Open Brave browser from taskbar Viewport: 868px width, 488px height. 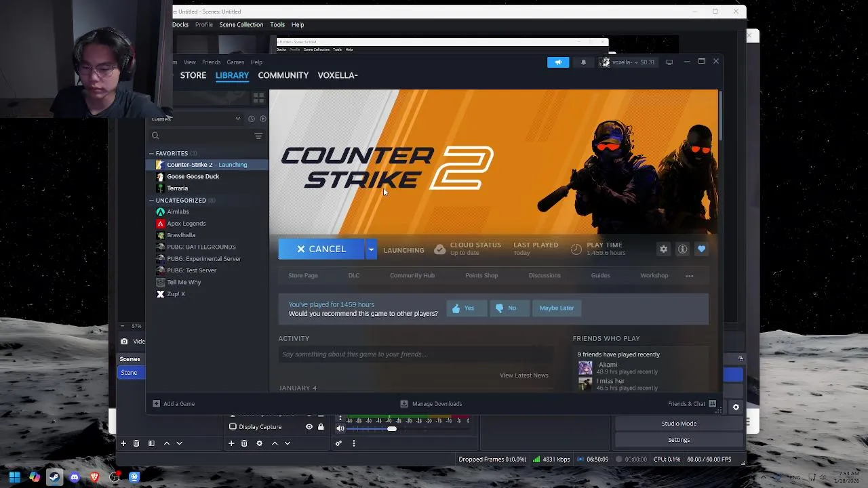tap(94, 477)
